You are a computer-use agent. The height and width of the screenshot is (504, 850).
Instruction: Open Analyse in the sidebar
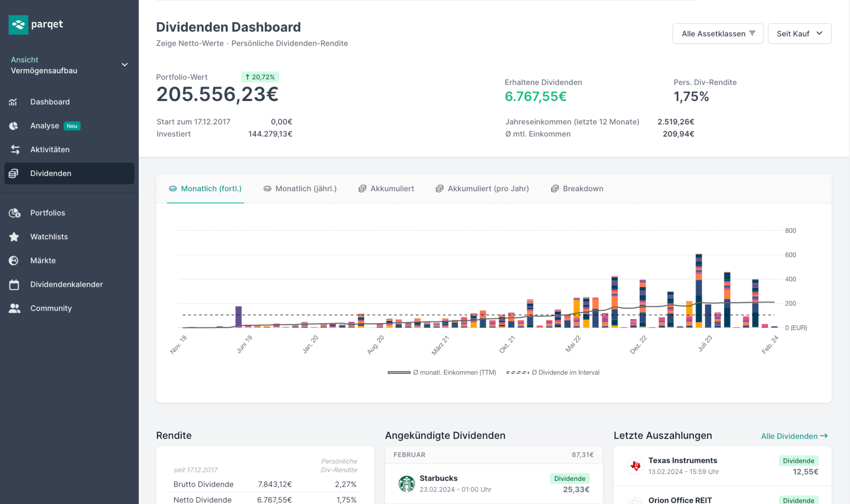[x=69, y=126]
